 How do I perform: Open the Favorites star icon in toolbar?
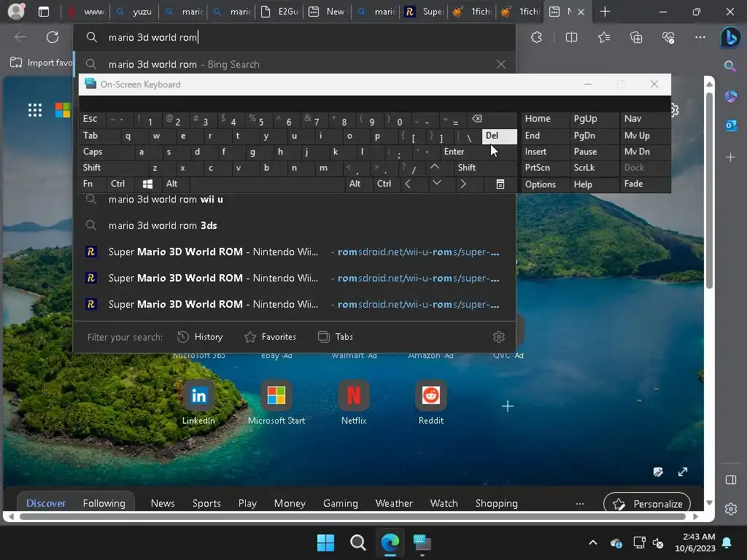point(603,37)
